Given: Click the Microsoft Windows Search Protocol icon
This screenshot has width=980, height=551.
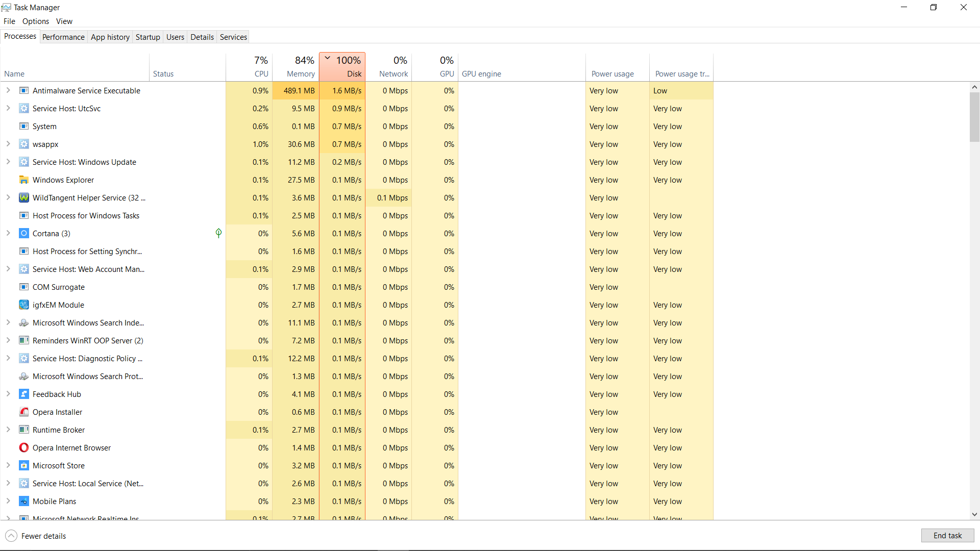Looking at the screenshot, I should [24, 377].
